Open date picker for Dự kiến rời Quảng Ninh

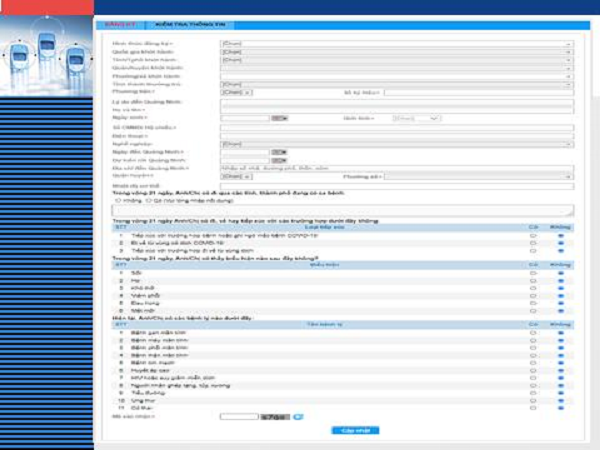pyautogui.click(x=280, y=160)
